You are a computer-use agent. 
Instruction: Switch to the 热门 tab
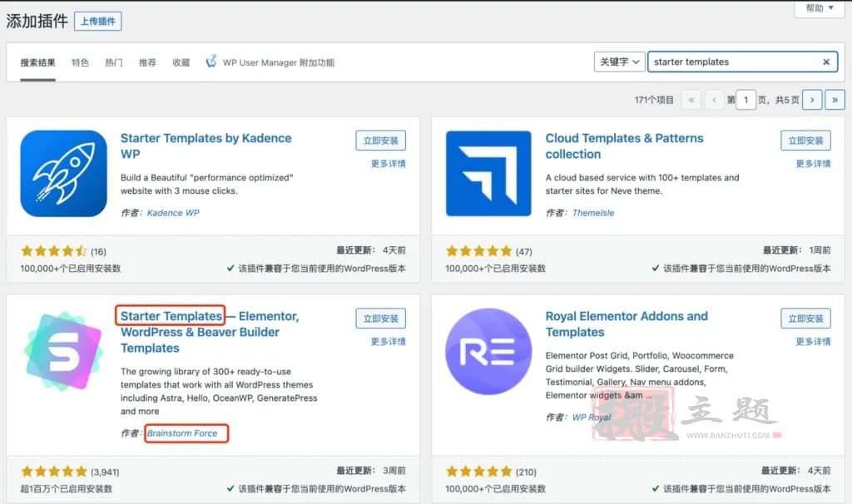point(113,62)
